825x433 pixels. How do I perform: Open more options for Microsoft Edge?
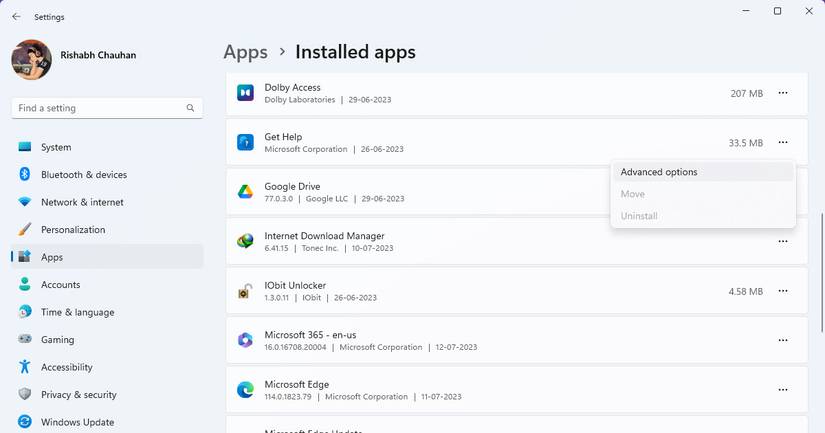click(x=783, y=390)
